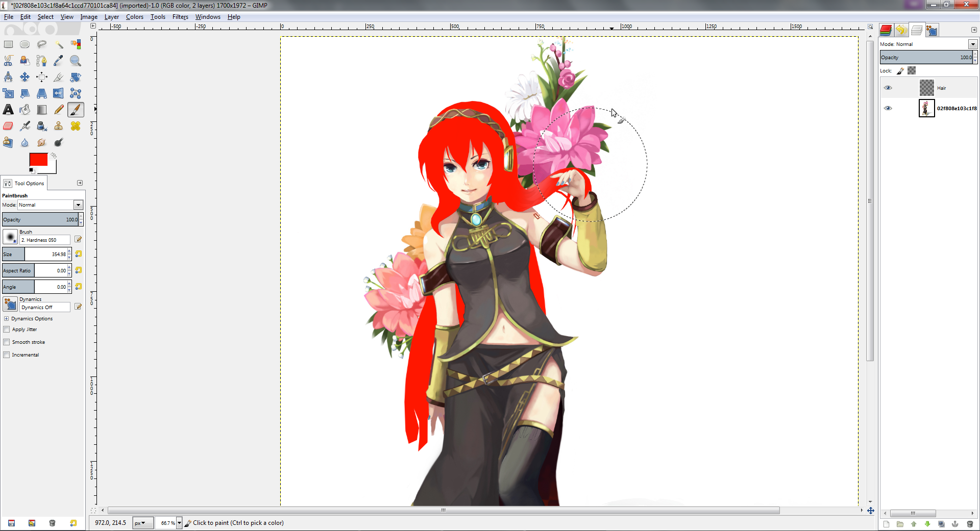Open the px unit dropdown
Screen dimensions: 980x531
click(142, 523)
